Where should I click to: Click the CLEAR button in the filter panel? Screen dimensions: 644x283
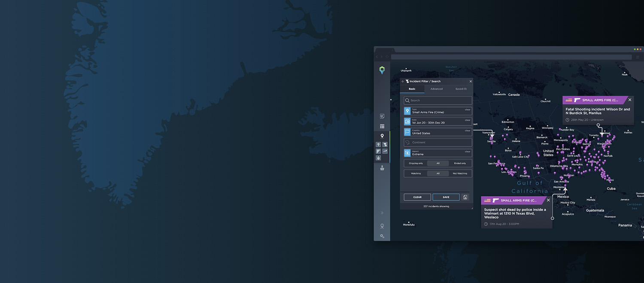coord(417,197)
